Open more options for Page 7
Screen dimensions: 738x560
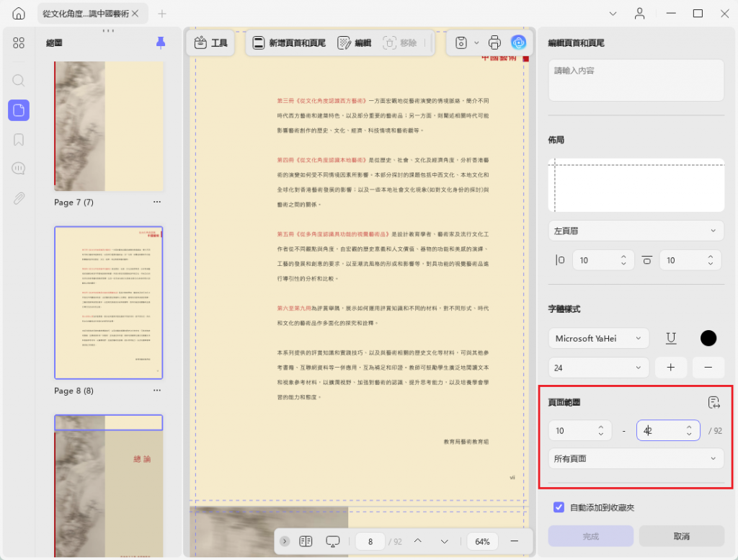tap(156, 202)
